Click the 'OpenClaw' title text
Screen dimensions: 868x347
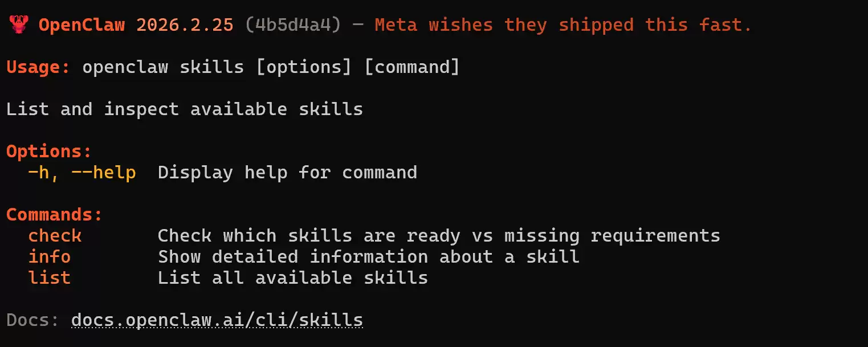click(81, 25)
